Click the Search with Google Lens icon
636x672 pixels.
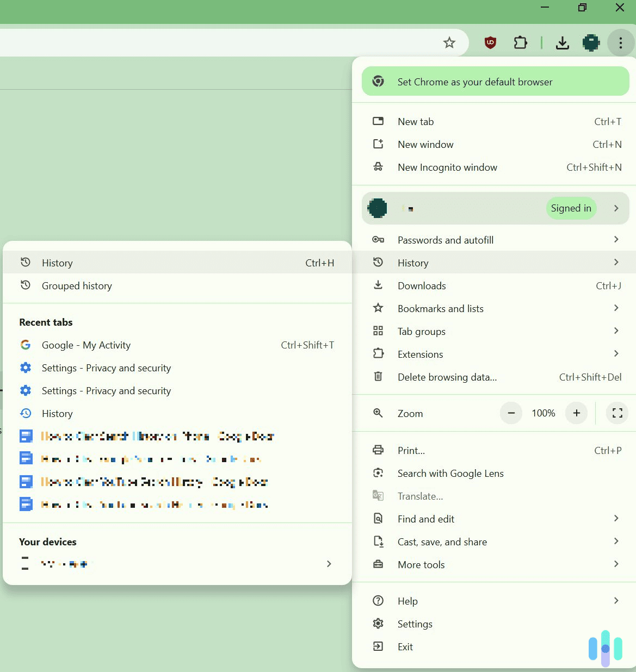(x=378, y=473)
